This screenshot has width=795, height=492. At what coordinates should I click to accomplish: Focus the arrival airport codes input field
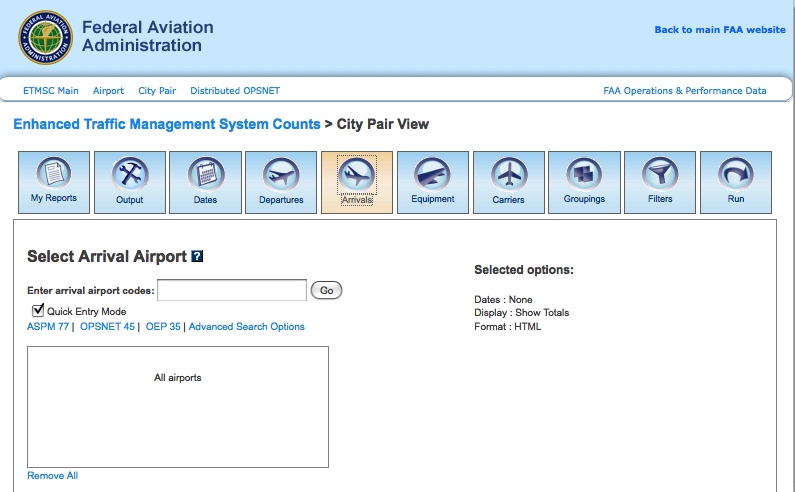pyautogui.click(x=232, y=290)
